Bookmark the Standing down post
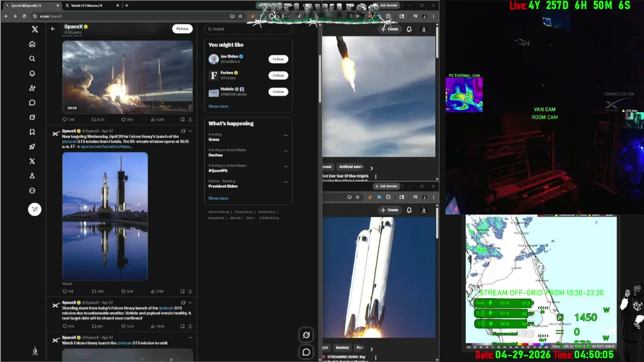Viewport: 644px width, 362px height. [x=182, y=326]
